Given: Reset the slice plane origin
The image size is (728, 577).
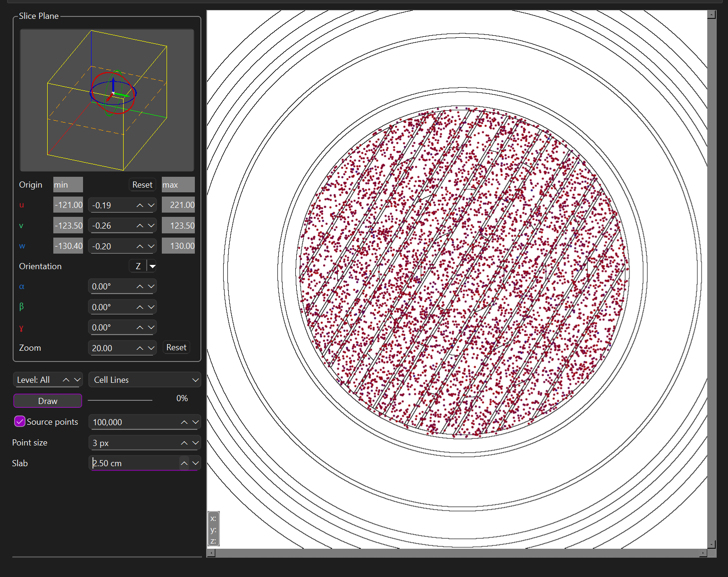Looking at the screenshot, I should 142,185.
